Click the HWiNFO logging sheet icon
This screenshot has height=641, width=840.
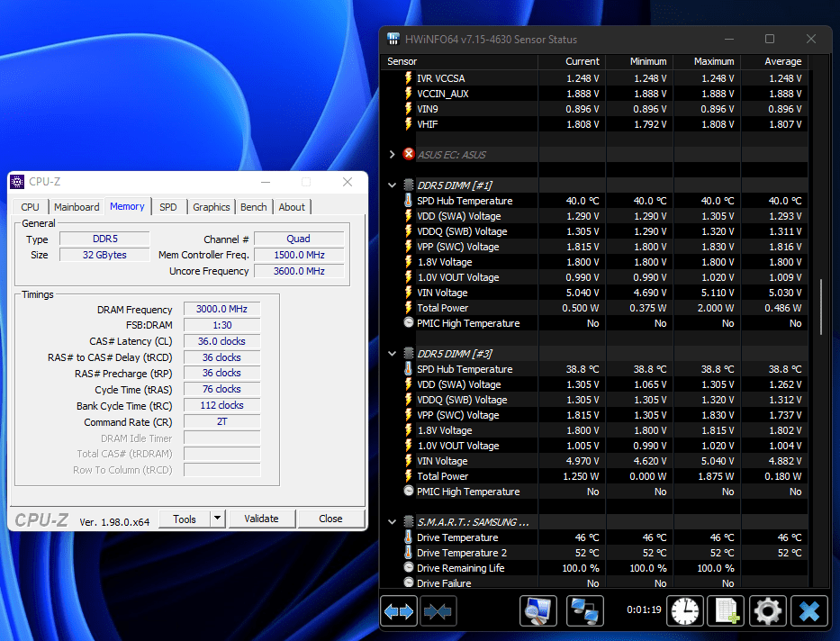[x=726, y=610]
